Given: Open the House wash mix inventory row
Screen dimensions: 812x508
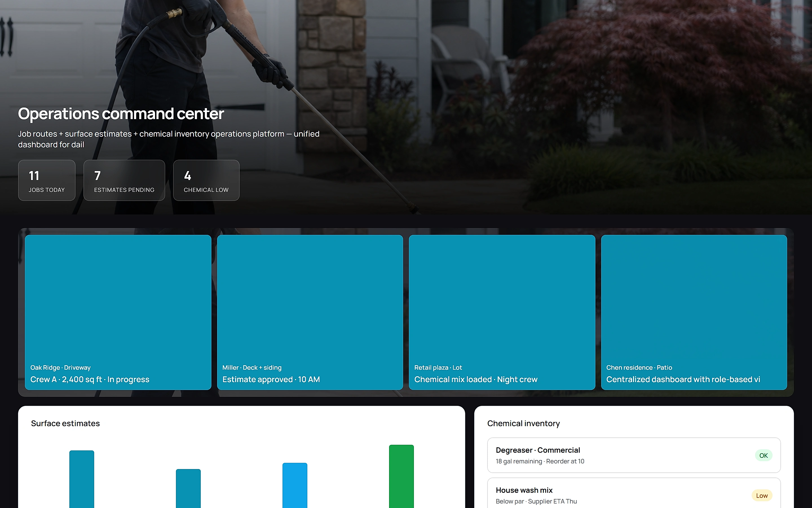Looking at the screenshot, I should tap(634, 493).
